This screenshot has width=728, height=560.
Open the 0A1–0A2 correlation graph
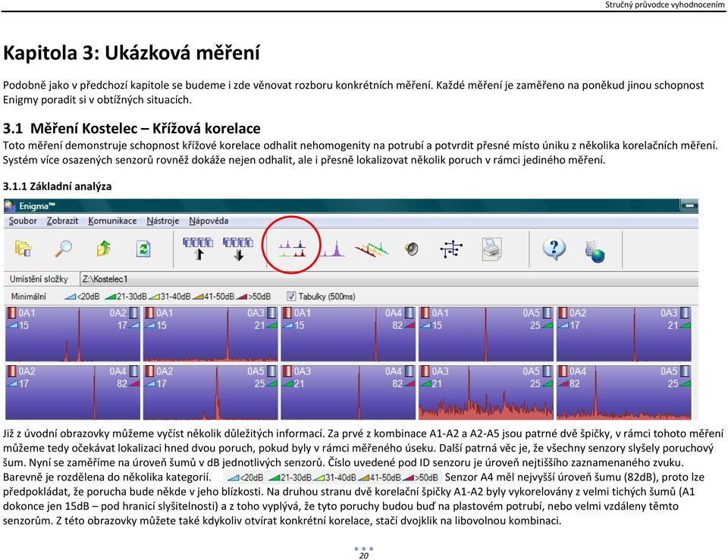(x=73, y=333)
